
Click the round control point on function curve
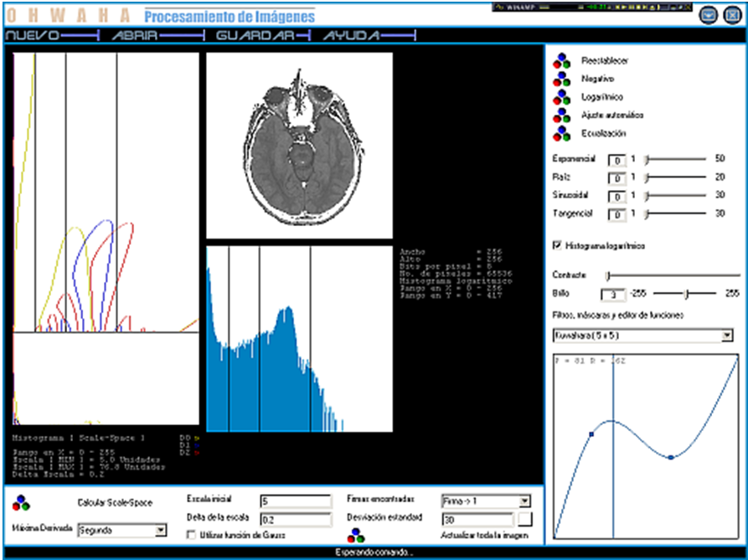click(671, 457)
